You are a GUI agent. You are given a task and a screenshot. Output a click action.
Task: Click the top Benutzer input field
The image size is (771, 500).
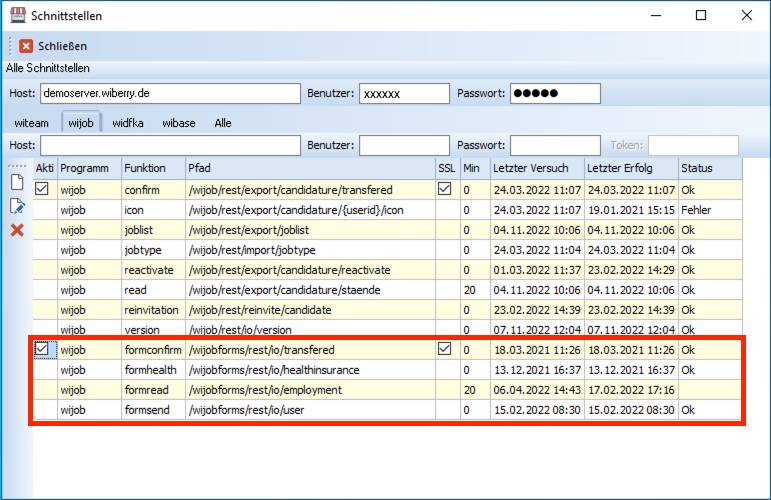click(x=404, y=93)
